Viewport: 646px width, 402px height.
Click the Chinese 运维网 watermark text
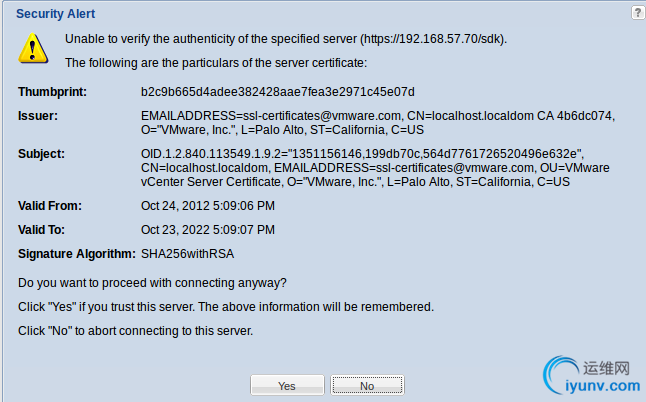[x=606, y=368]
